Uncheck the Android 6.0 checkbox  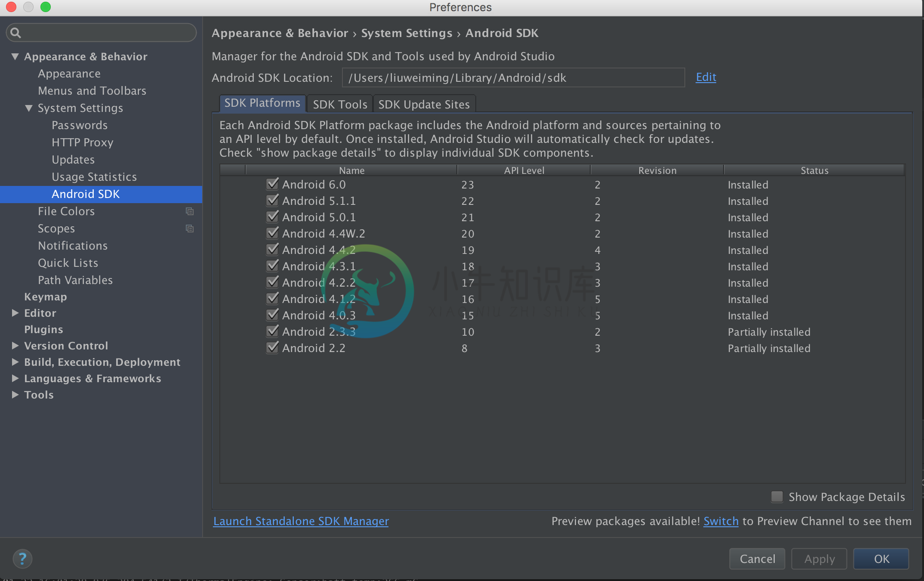(272, 184)
